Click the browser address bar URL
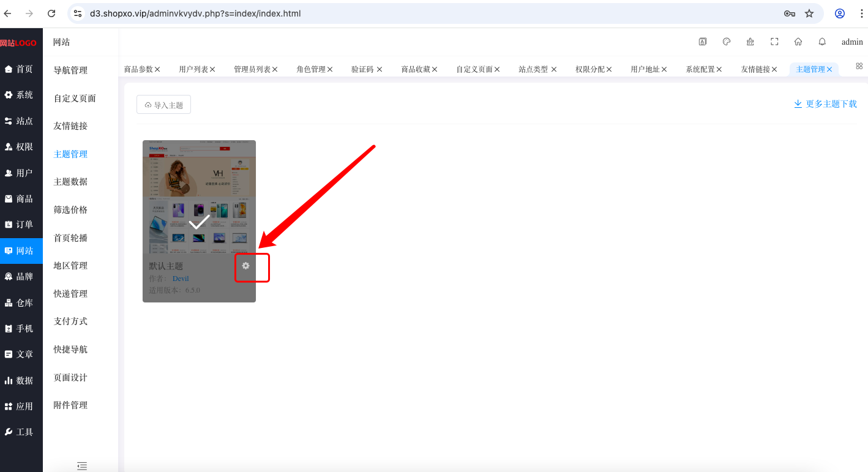This screenshot has height=472, width=868. click(x=195, y=13)
